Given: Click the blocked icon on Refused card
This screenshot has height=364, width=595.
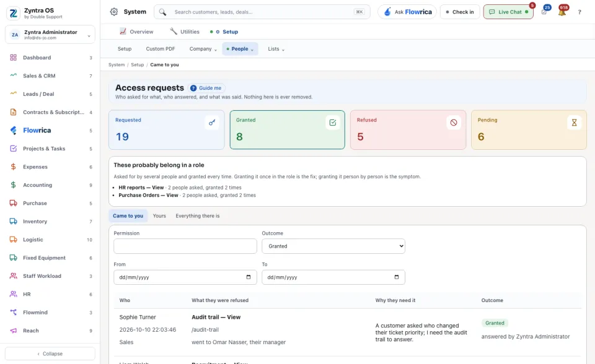Looking at the screenshot, I should (454, 123).
